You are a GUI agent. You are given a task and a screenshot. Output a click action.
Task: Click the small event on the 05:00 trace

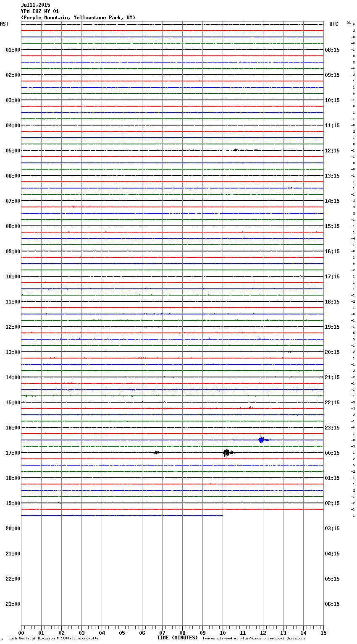tap(236, 150)
